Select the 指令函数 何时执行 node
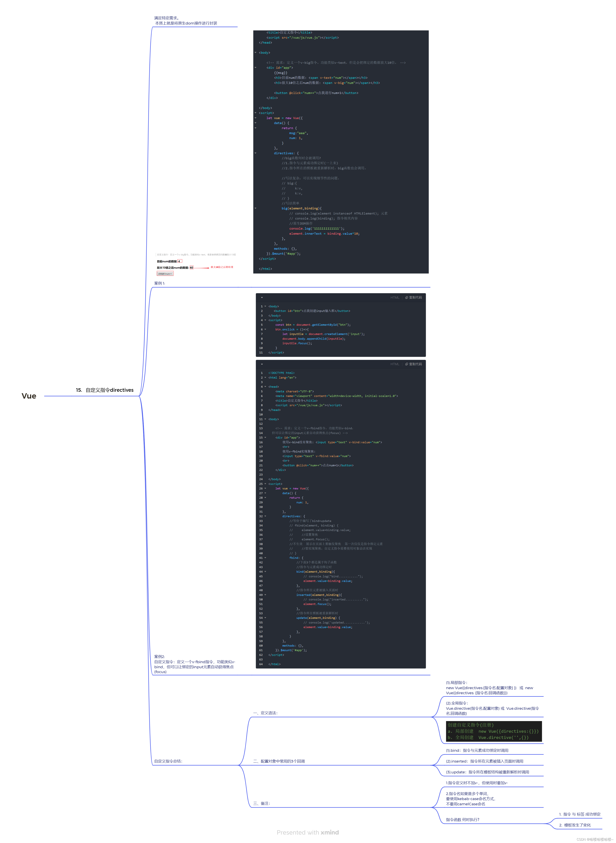Screen dimensions: 616x843 462,820
